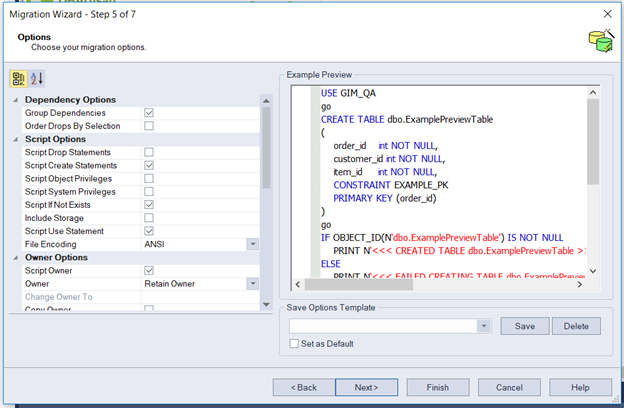
Task: Toggle Group Dependencies checkbox
Action: point(149,113)
